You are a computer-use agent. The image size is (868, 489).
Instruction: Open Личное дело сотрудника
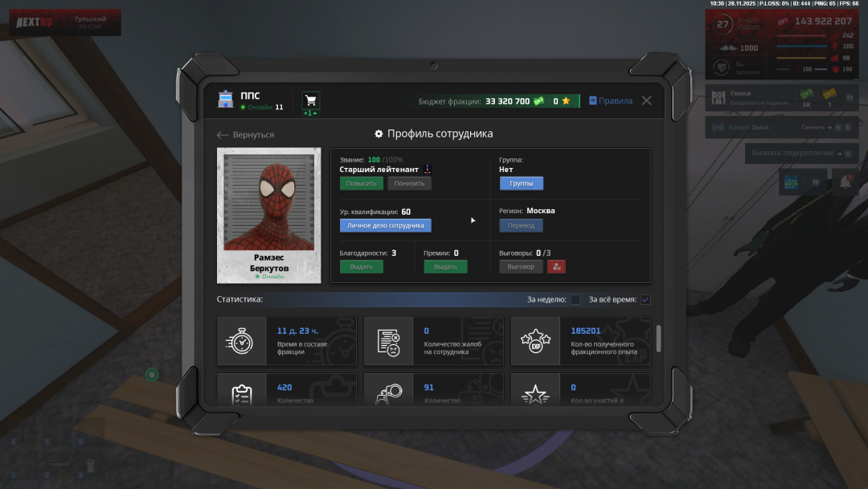pos(385,226)
